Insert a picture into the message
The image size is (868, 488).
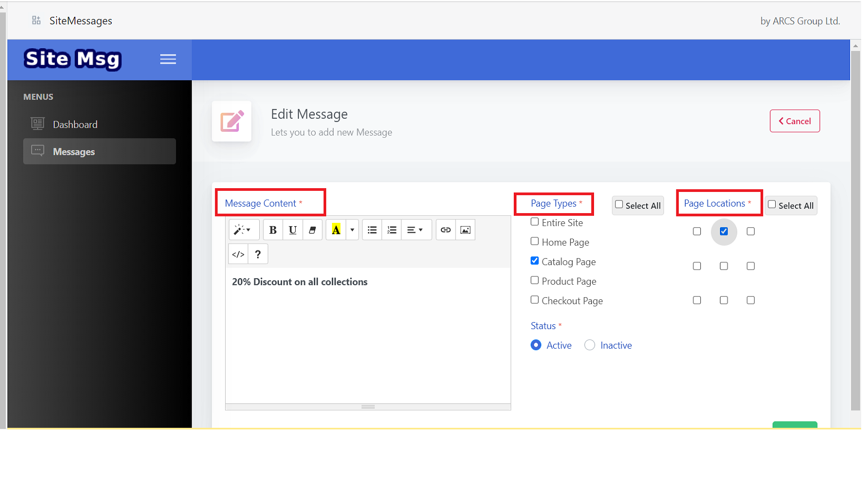pyautogui.click(x=465, y=229)
